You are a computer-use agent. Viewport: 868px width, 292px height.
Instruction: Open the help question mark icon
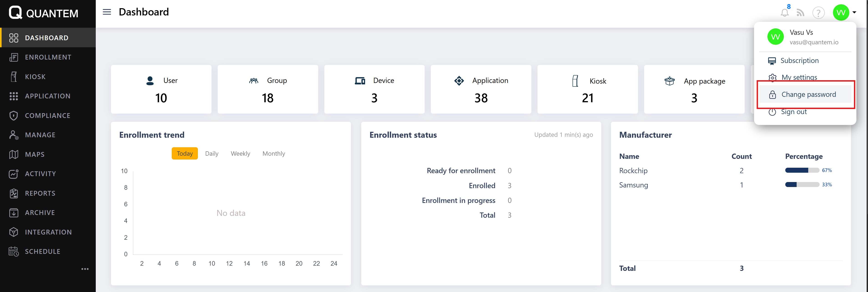click(818, 13)
